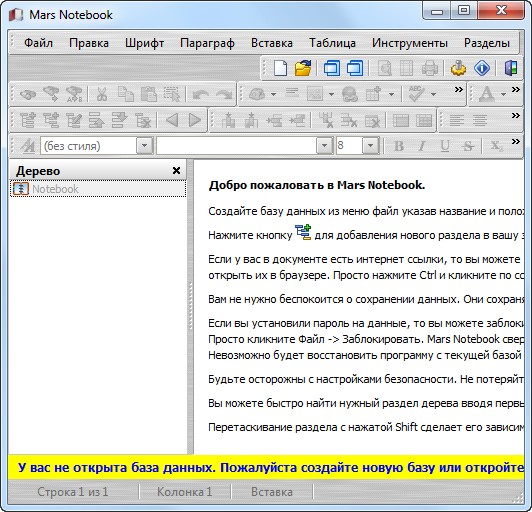Click the scissors cut icon
This screenshot has height=512, width=532.
(101, 94)
